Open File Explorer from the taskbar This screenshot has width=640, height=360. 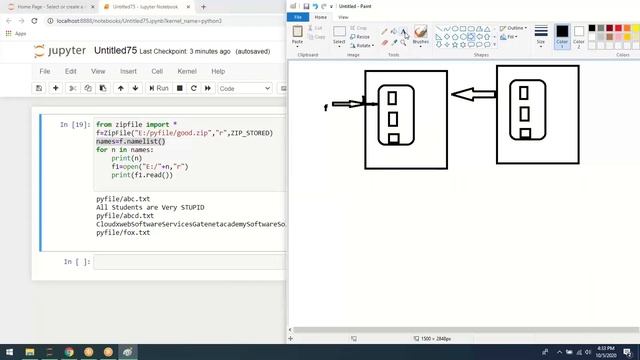pyautogui.click(x=30, y=352)
